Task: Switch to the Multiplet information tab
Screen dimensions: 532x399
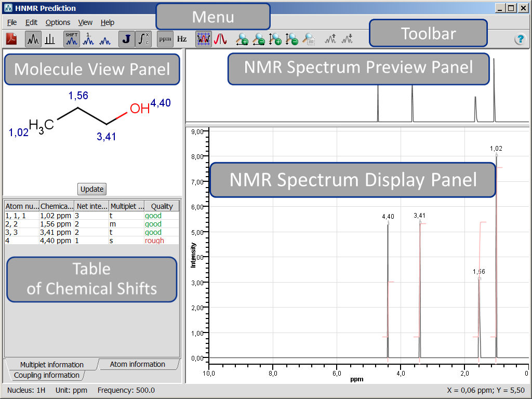Action: pos(51,365)
